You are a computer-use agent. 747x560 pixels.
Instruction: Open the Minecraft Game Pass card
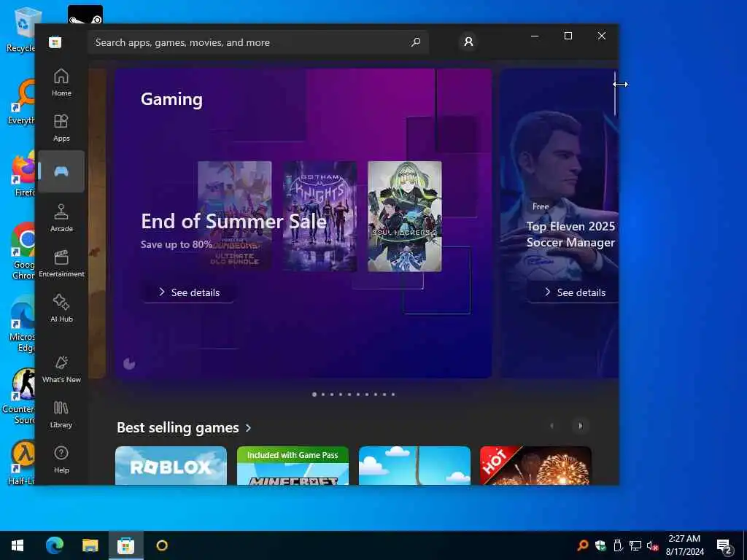click(293, 466)
